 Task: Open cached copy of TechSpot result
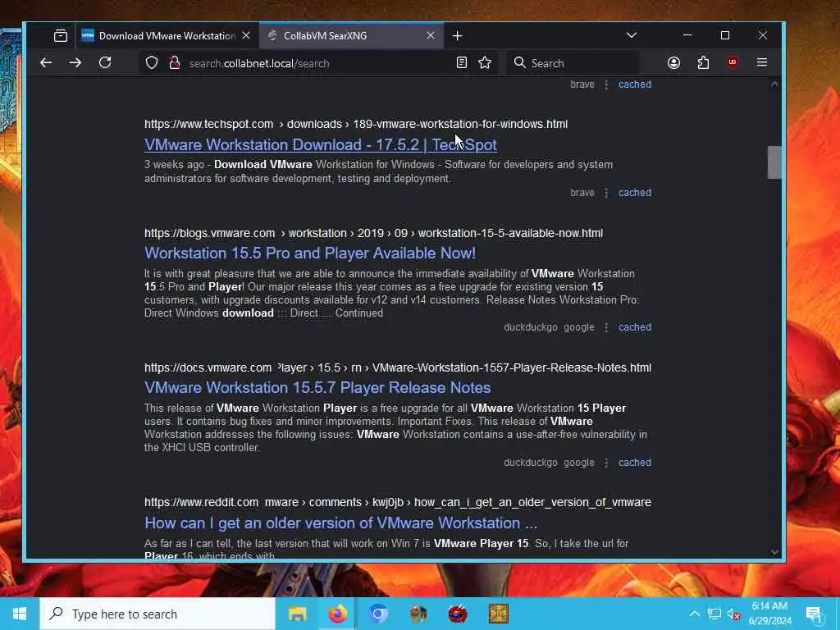(x=635, y=192)
